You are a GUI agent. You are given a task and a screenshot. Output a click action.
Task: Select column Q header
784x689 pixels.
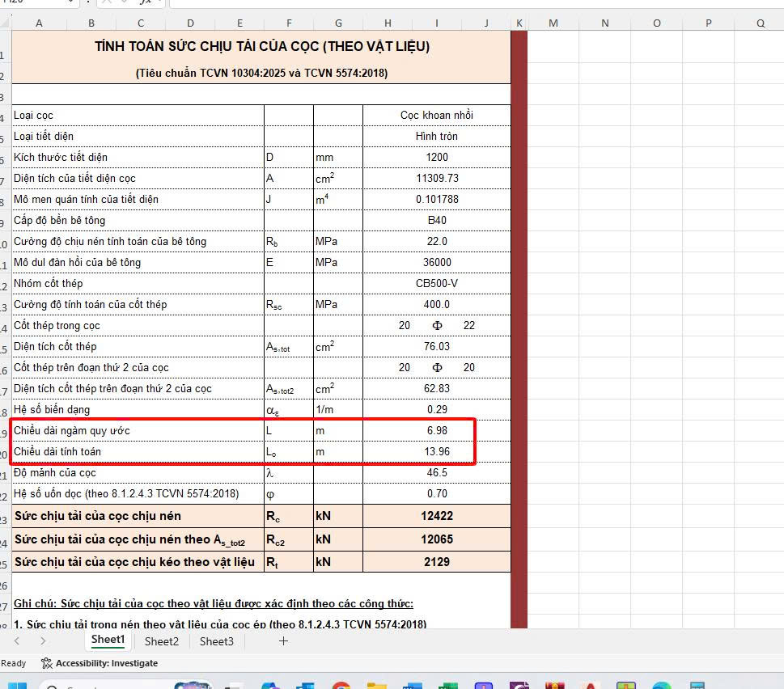[x=761, y=23]
